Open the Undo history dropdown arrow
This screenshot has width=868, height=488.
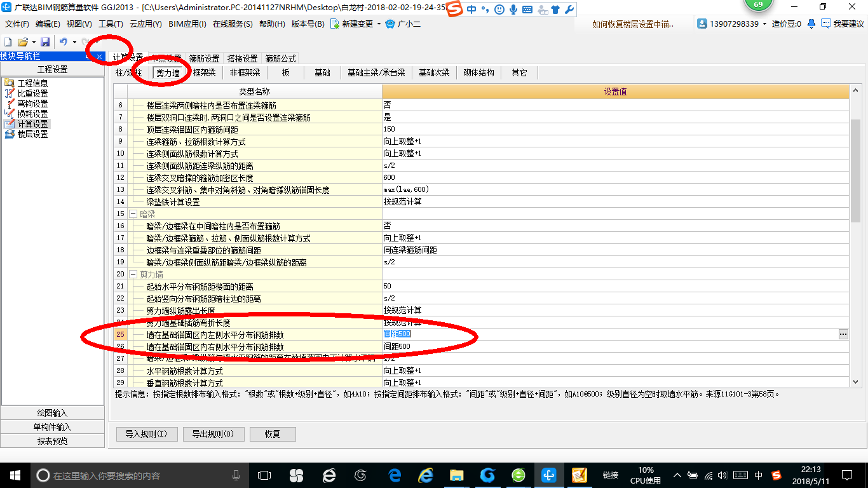click(74, 42)
